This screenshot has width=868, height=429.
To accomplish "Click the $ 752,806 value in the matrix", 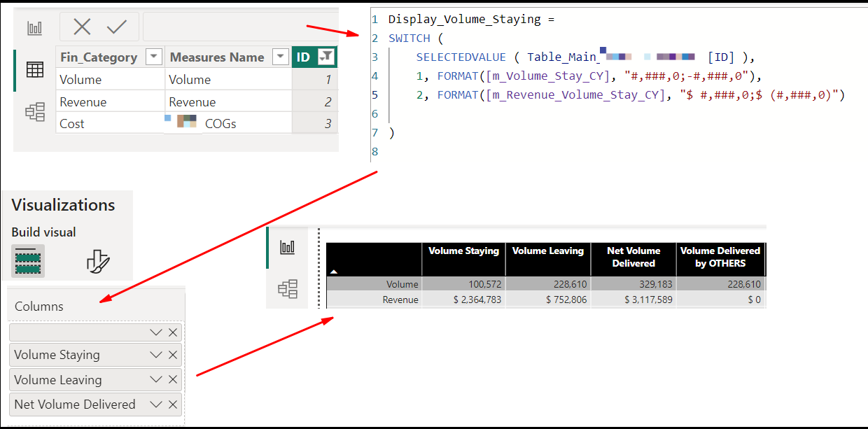I will (x=566, y=300).
